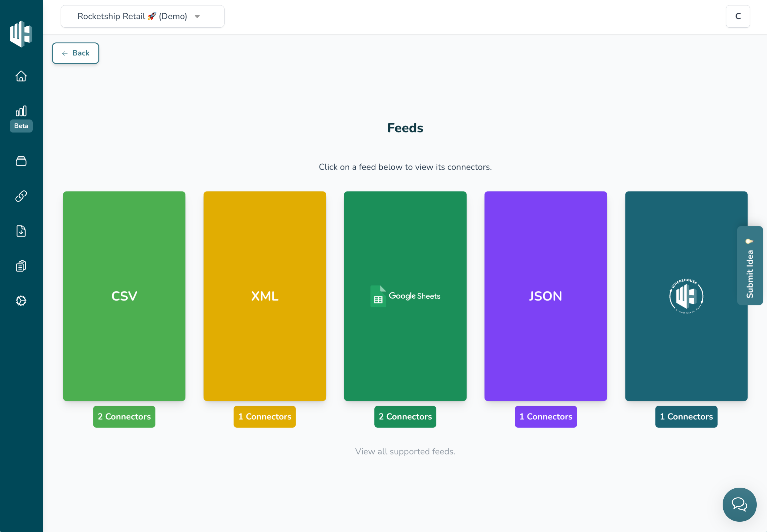Open the settings gear sidebar icon
The width and height of the screenshot is (767, 532).
point(21,301)
